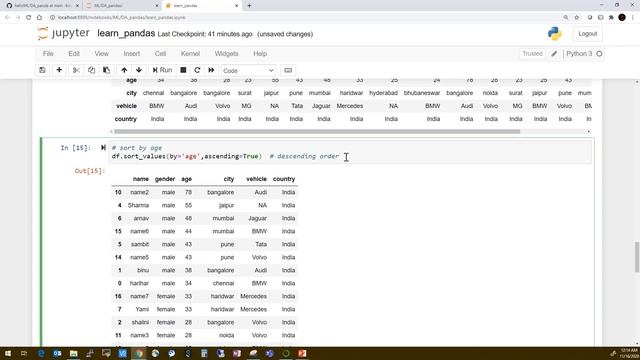
Task: Paste cells below using the paste icon
Action: tap(106, 70)
